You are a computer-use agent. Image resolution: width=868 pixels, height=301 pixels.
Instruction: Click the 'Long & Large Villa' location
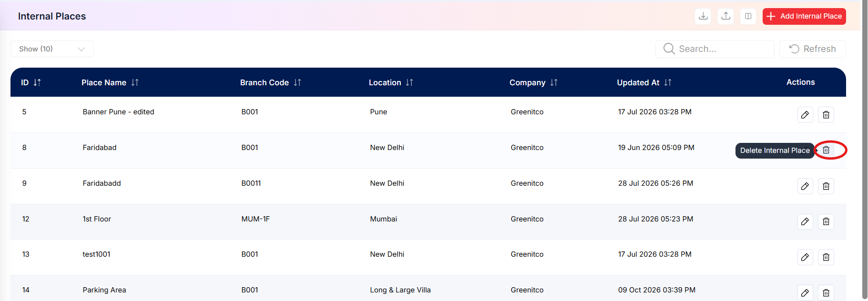click(400, 290)
